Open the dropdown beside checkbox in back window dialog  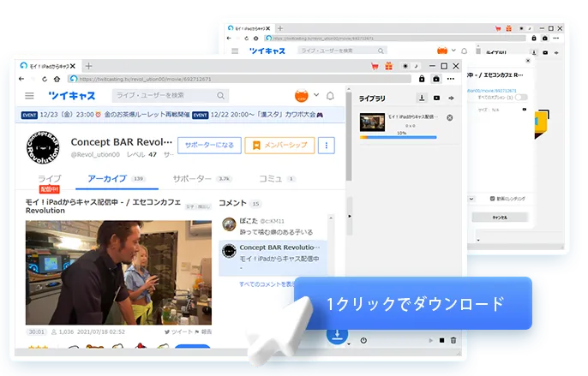[x=471, y=199]
